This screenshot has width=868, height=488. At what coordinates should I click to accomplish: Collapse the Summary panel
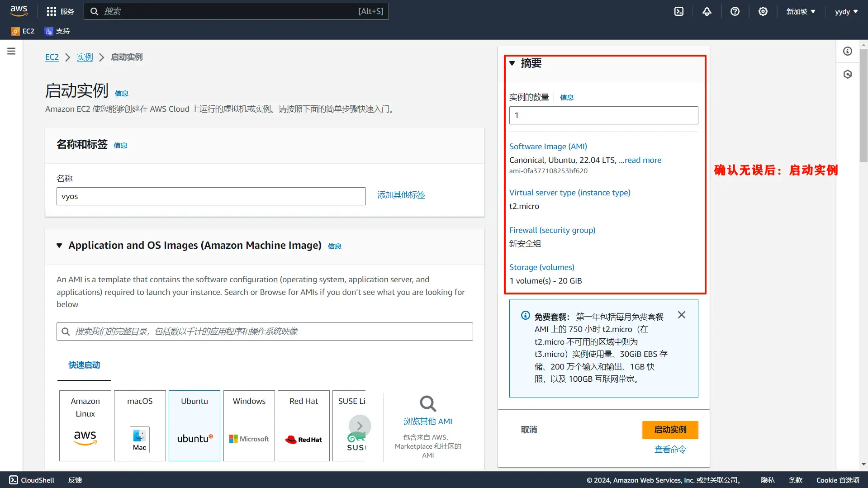click(x=512, y=63)
